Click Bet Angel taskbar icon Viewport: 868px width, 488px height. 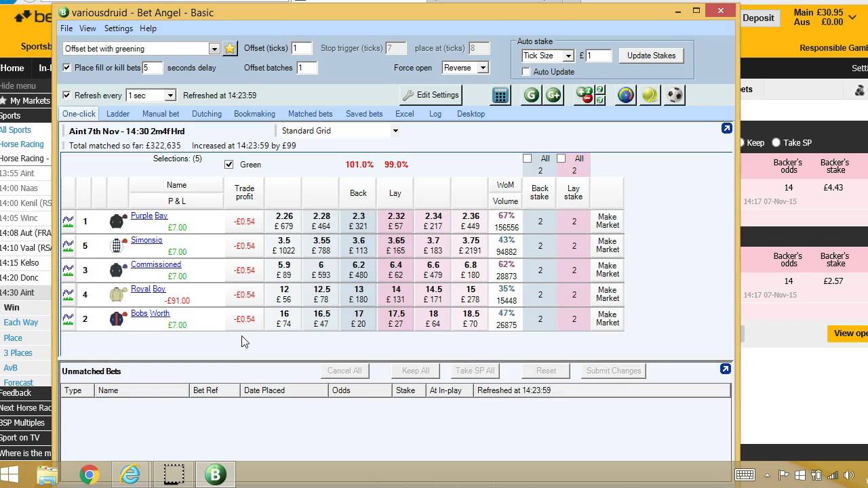[215, 474]
